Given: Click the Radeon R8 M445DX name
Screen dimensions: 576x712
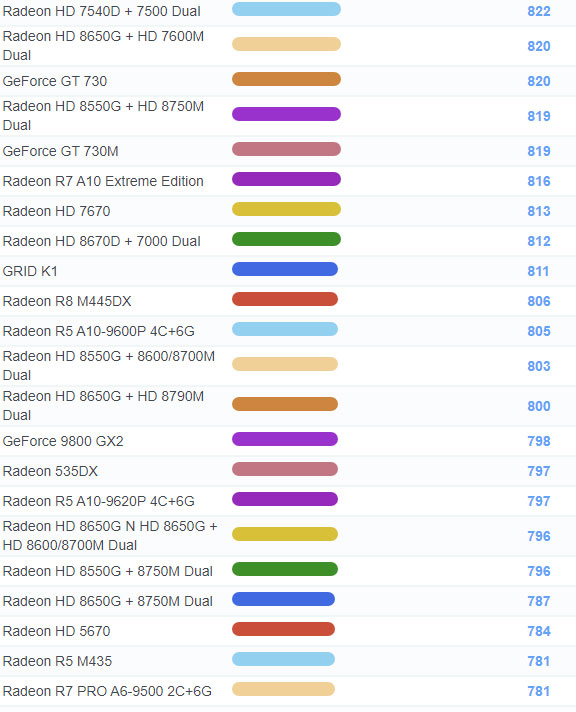Looking at the screenshot, I should pos(67,301).
